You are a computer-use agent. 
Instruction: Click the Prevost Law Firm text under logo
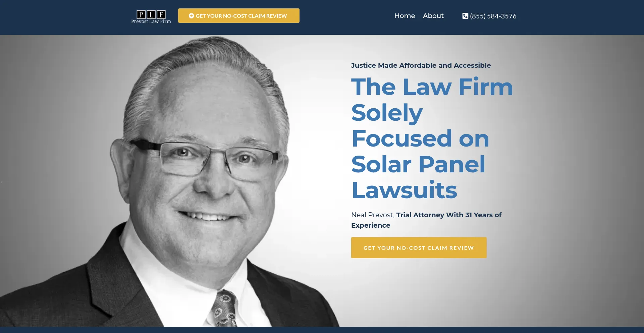click(x=151, y=21)
